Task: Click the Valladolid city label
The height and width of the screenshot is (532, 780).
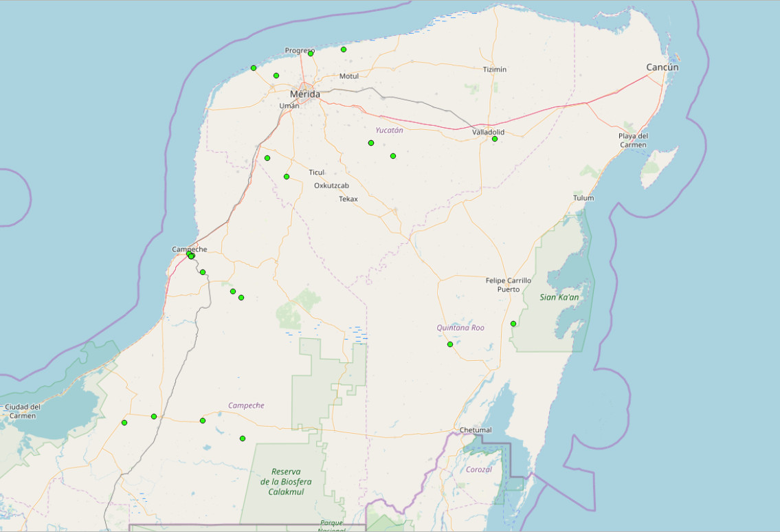Action: [488, 132]
